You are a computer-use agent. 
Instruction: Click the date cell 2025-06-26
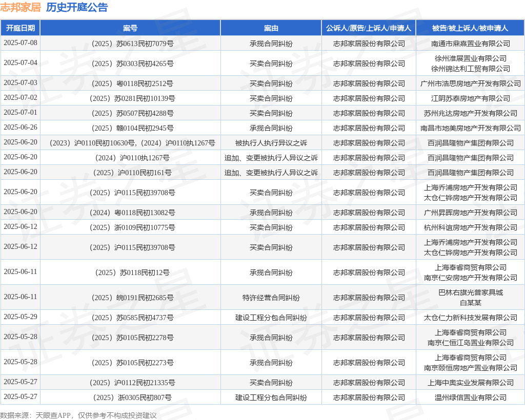(21, 128)
